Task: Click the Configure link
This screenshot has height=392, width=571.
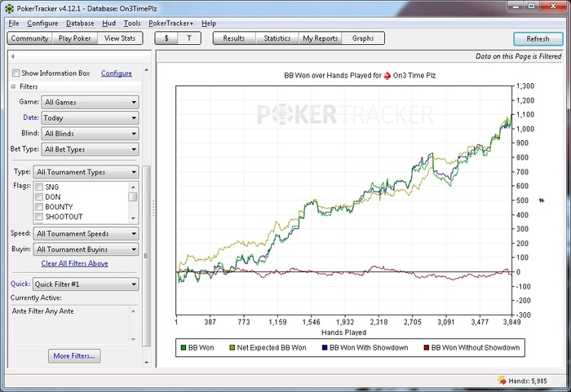Action: (117, 73)
